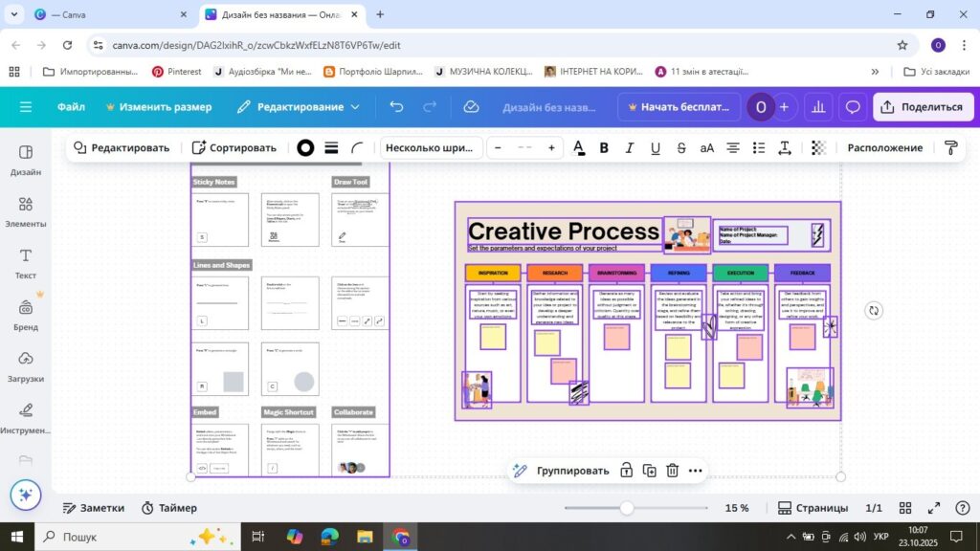Open more options ellipsis in floating toolbar
Screen dimensions: 980x551
click(696, 471)
